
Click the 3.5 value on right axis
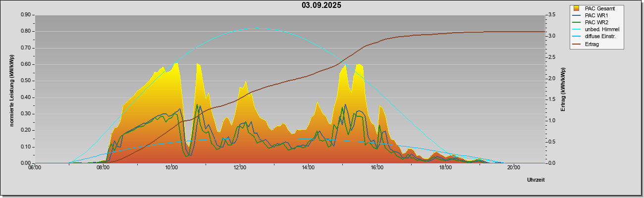click(x=553, y=15)
